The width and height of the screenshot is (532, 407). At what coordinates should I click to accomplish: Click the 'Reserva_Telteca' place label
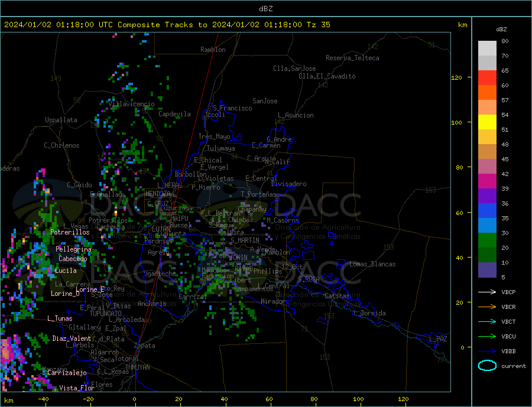click(x=352, y=58)
